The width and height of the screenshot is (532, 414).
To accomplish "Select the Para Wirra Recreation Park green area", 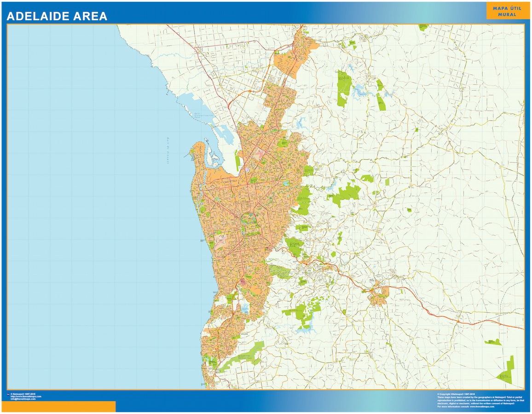I will [343, 87].
